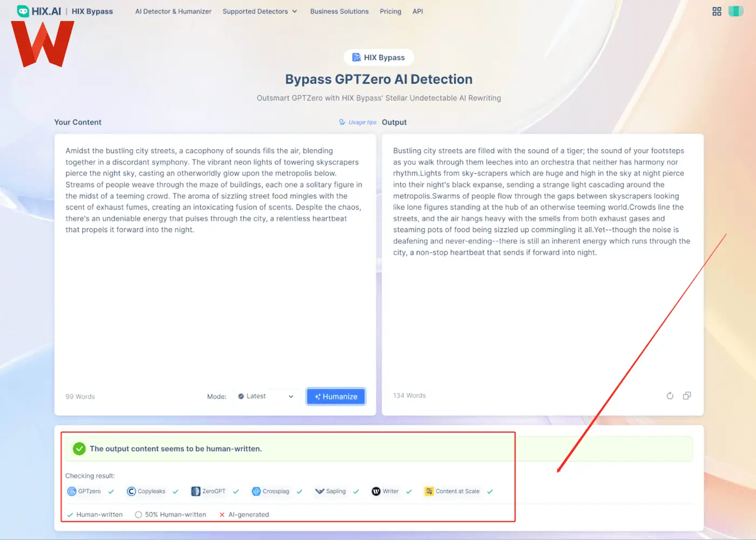The height and width of the screenshot is (540, 756).
Task: Click the user avatar icon
Action: [x=735, y=11]
